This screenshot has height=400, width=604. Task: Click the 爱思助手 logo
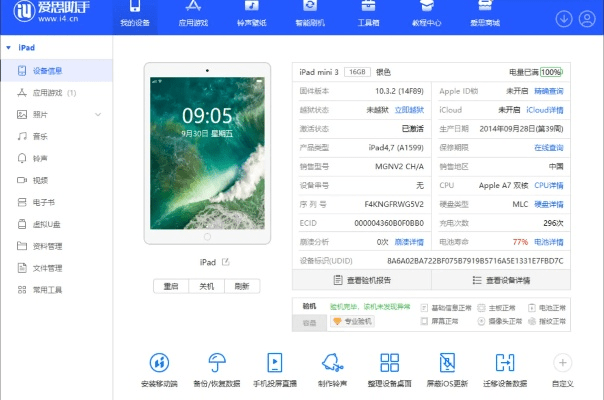coord(51,12)
